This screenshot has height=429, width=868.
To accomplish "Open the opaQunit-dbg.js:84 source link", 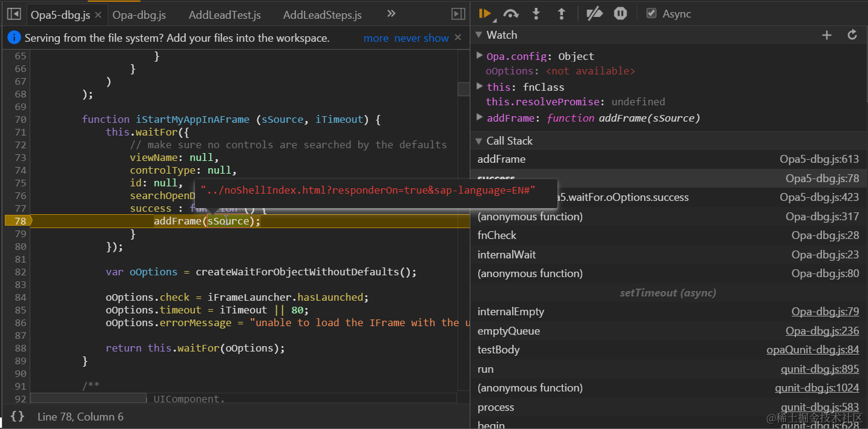I will click(x=812, y=350).
